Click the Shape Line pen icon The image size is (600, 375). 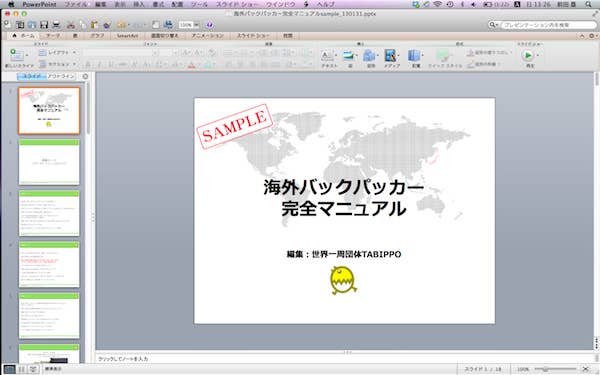coord(470,64)
